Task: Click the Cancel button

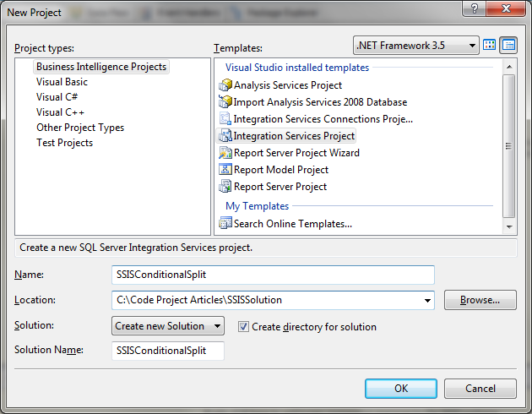Action: pos(480,389)
